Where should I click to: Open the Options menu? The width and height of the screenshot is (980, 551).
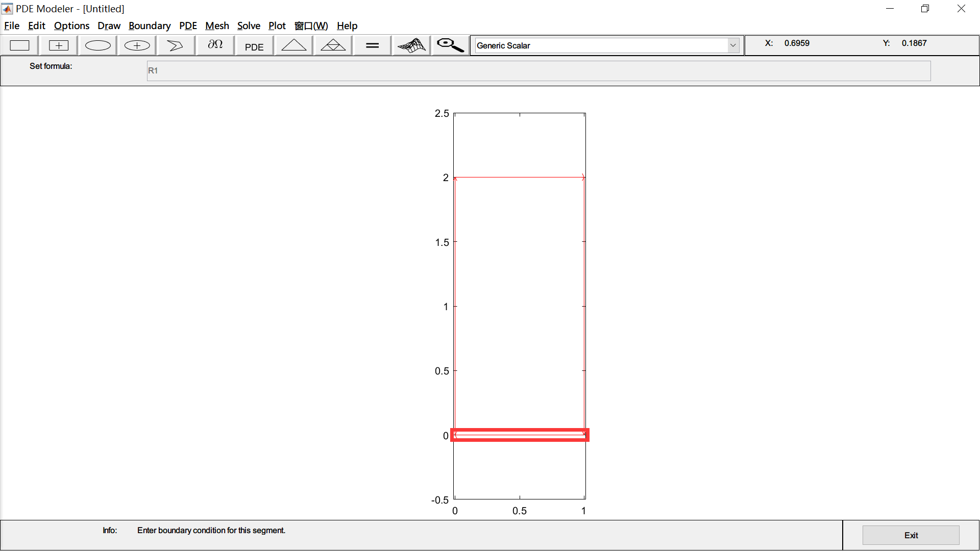[x=71, y=26]
